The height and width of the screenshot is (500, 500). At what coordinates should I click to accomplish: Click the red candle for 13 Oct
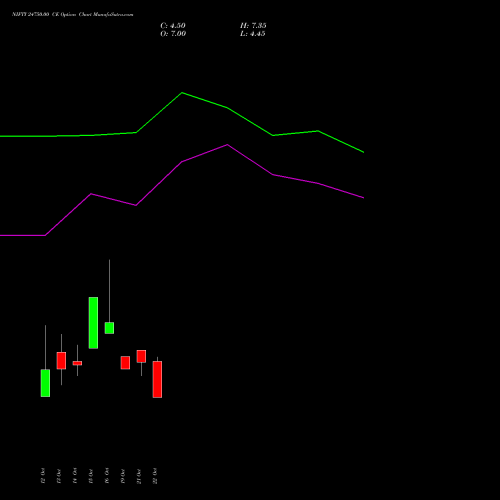[x=61, y=360]
